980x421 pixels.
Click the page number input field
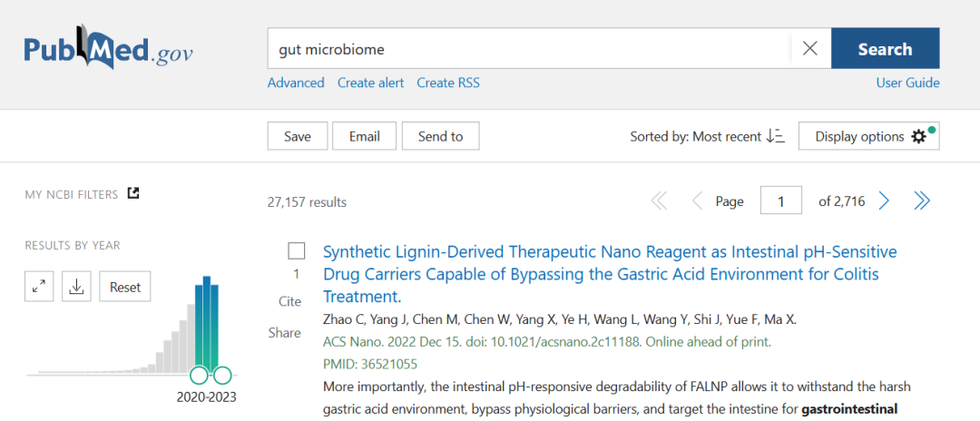tap(780, 201)
